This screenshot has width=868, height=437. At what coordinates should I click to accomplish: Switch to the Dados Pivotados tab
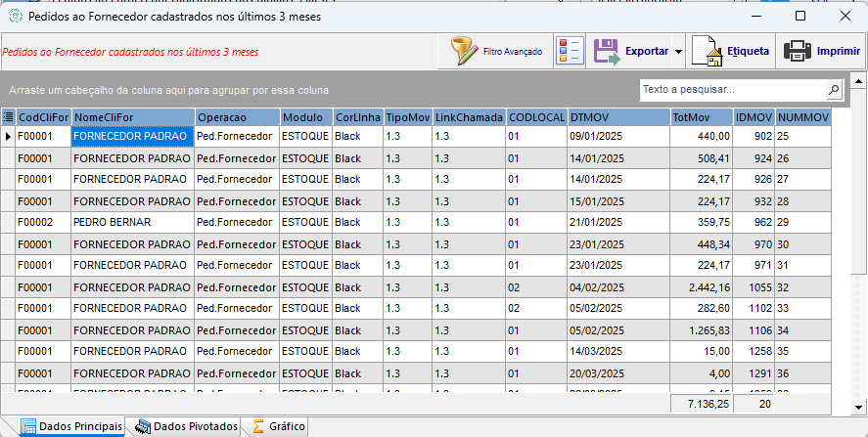pos(187,427)
